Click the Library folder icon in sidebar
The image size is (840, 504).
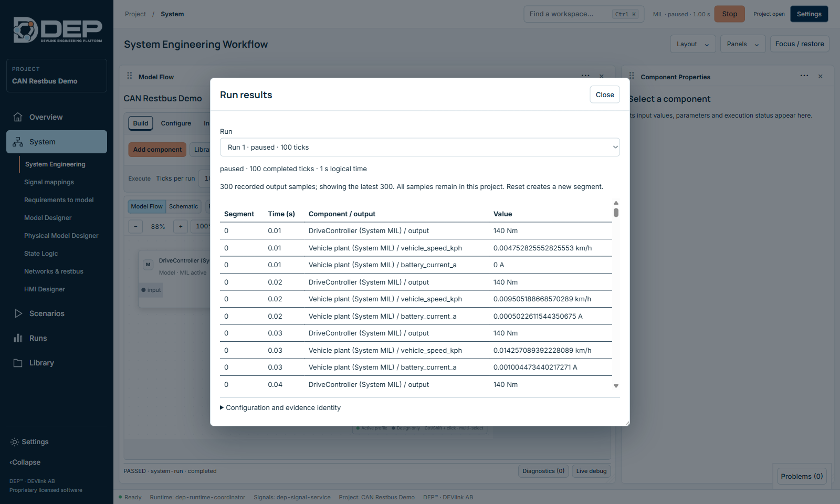(18, 363)
